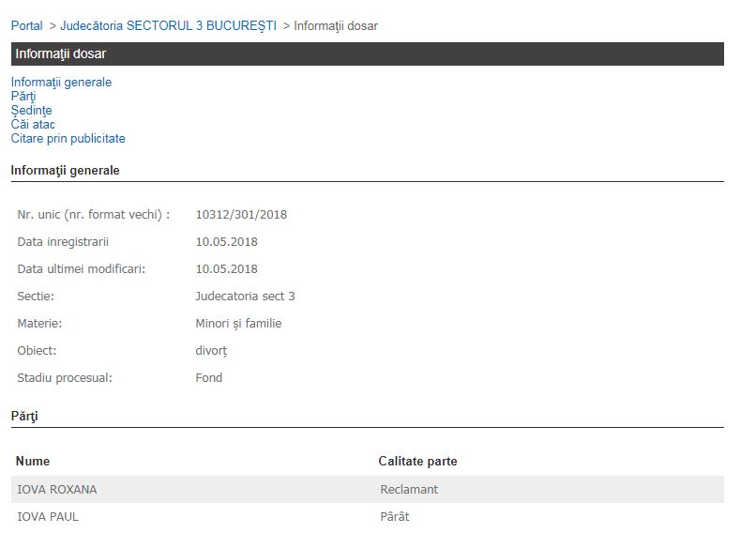Click the dark Informaţii dosar header bar
The height and width of the screenshot is (533, 756).
[367, 54]
